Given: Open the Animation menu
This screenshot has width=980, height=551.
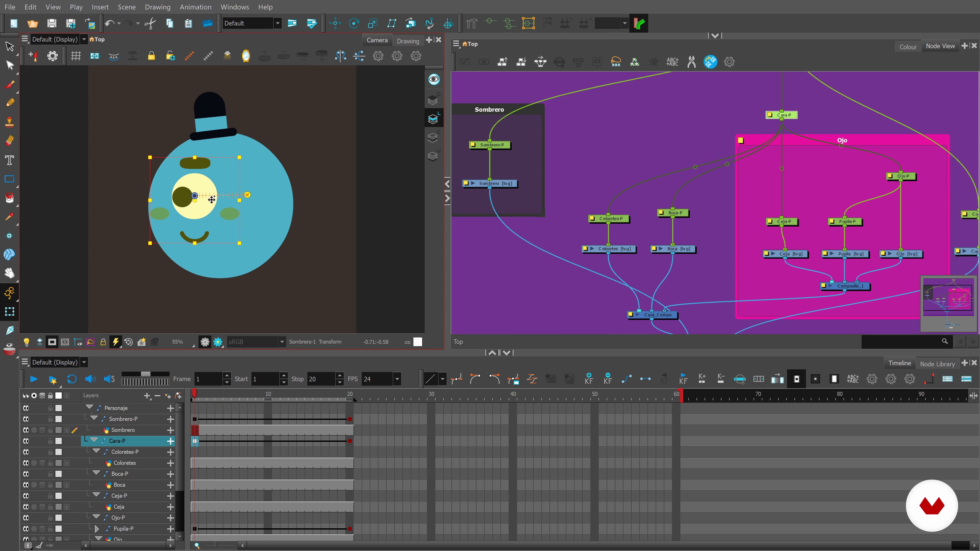Looking at the screenshot, I should [195, 7].
